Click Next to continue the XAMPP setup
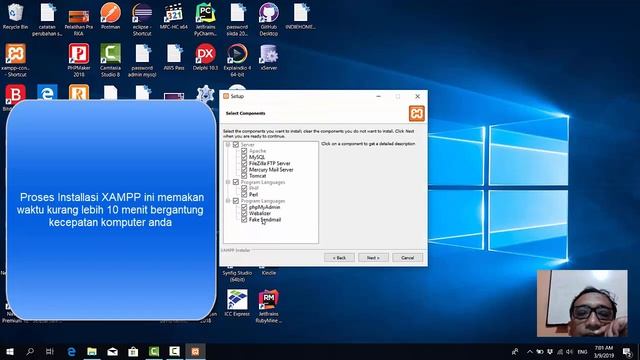 click(373, 258)
